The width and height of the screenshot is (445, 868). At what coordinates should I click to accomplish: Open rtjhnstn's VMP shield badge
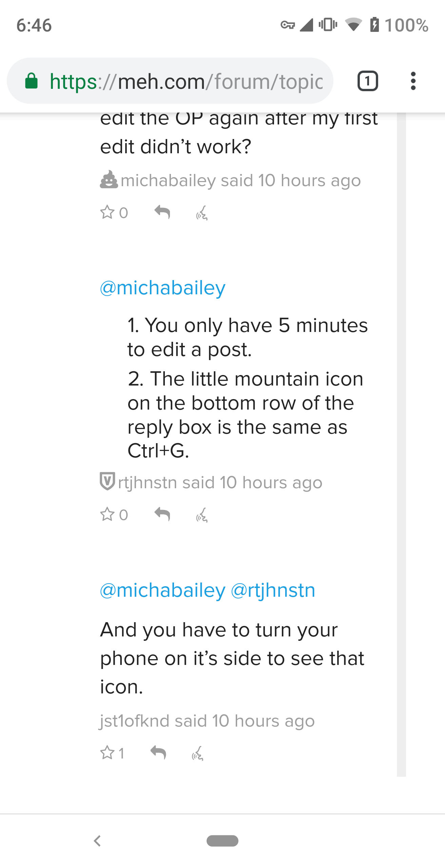point(107,481)
